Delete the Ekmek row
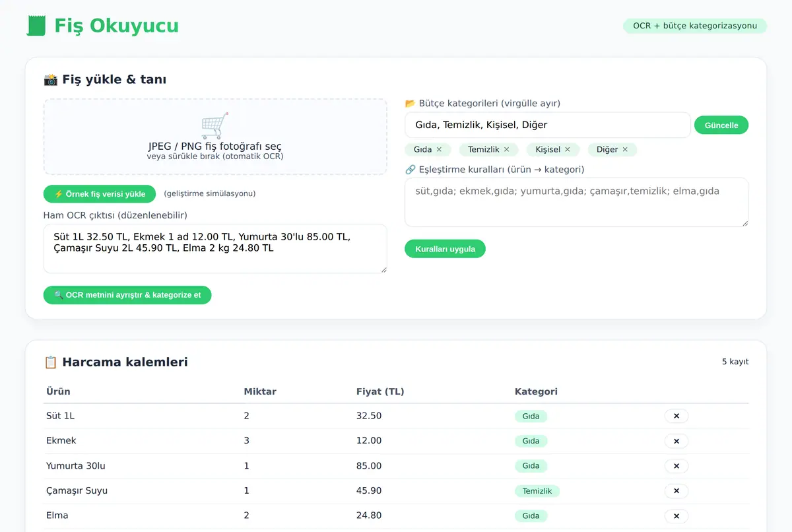This screenshot has width=792, height=532. pos(676,441)
